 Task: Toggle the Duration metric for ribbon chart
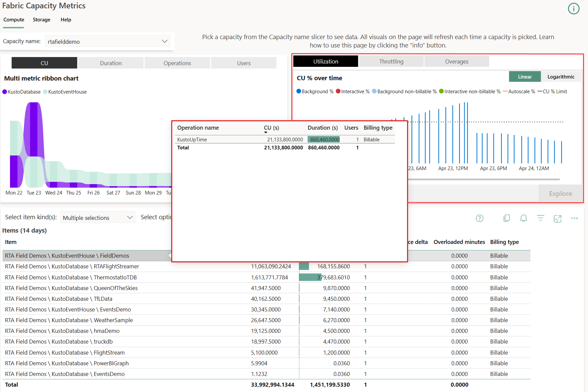pos(111,63)
